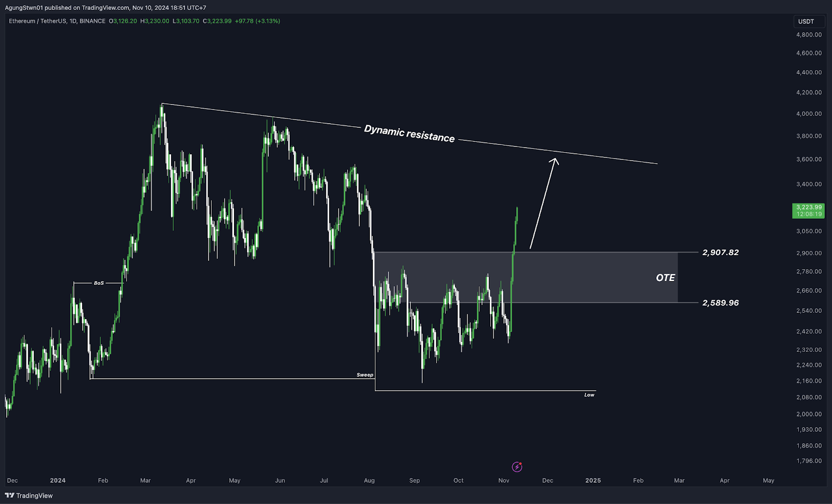Click the TradingView logo at the bottom left

tap(29, 496)
